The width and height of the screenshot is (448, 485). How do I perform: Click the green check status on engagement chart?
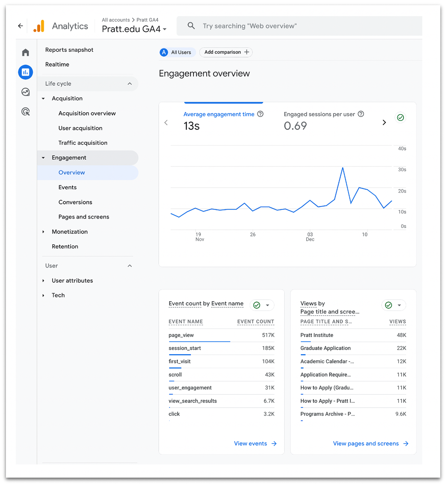401,118
